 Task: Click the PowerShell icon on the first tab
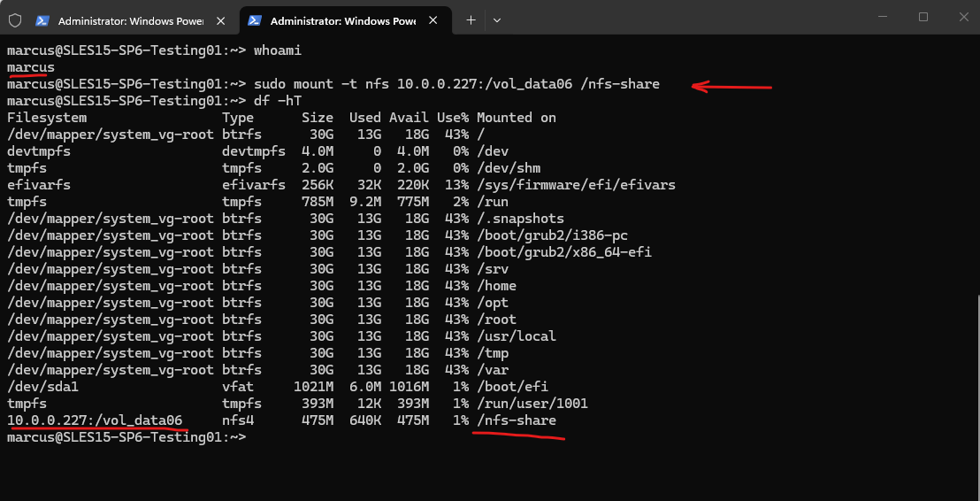(42, 20)
